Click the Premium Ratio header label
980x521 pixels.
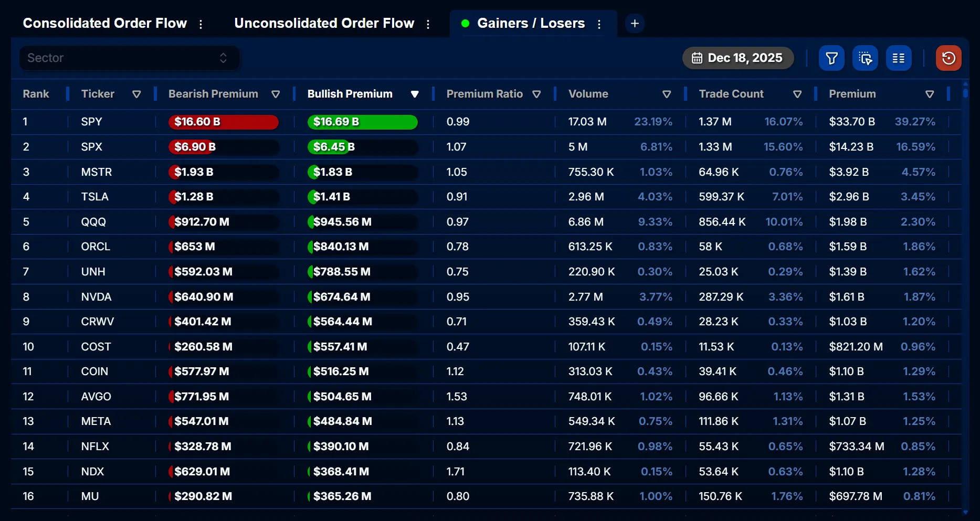484,94
